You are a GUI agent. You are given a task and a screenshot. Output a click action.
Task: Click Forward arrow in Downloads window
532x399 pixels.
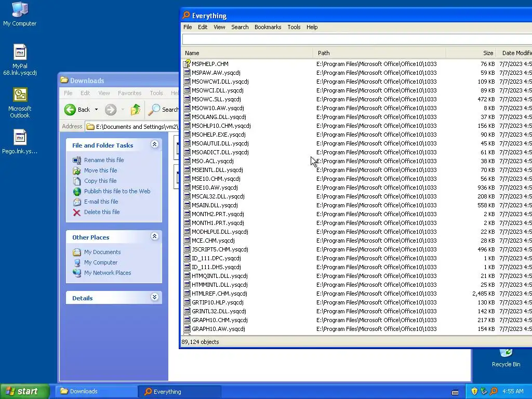click(x=111, y=110)
